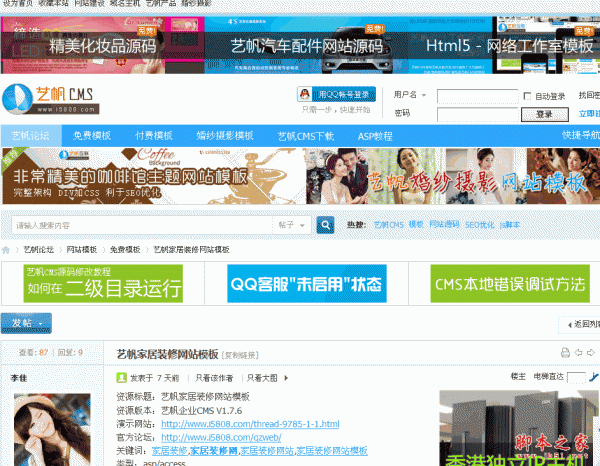Click the 二级目录运行 green tutorial banner
Image resolution: width=600 pixels, height=466 pixels.
point(103,284)
